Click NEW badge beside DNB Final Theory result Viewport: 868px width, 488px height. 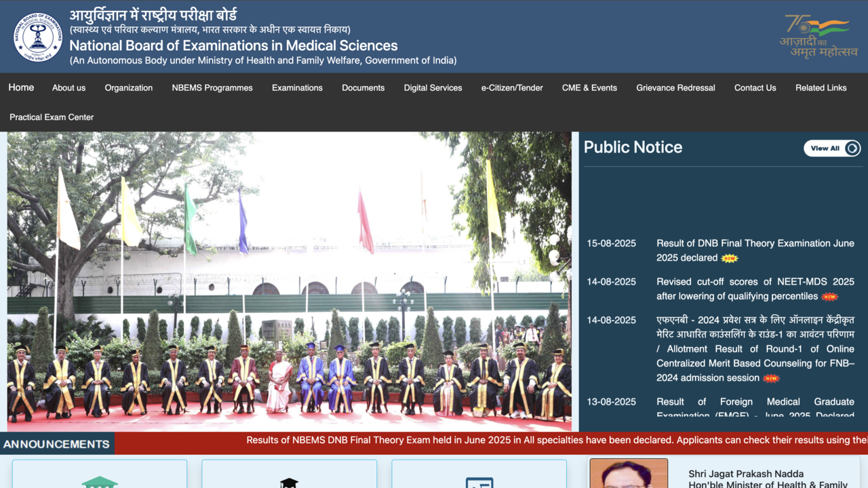(x=729, y=258)
